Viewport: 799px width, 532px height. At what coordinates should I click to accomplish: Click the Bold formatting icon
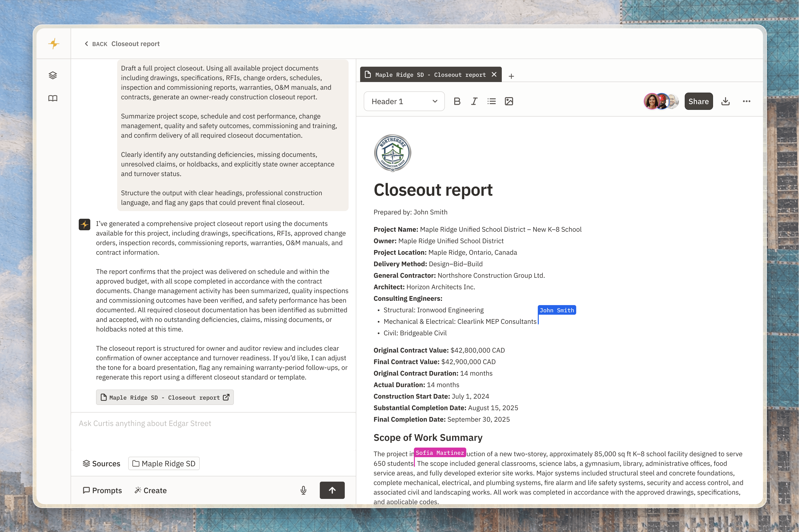click(x=457, y=101)
